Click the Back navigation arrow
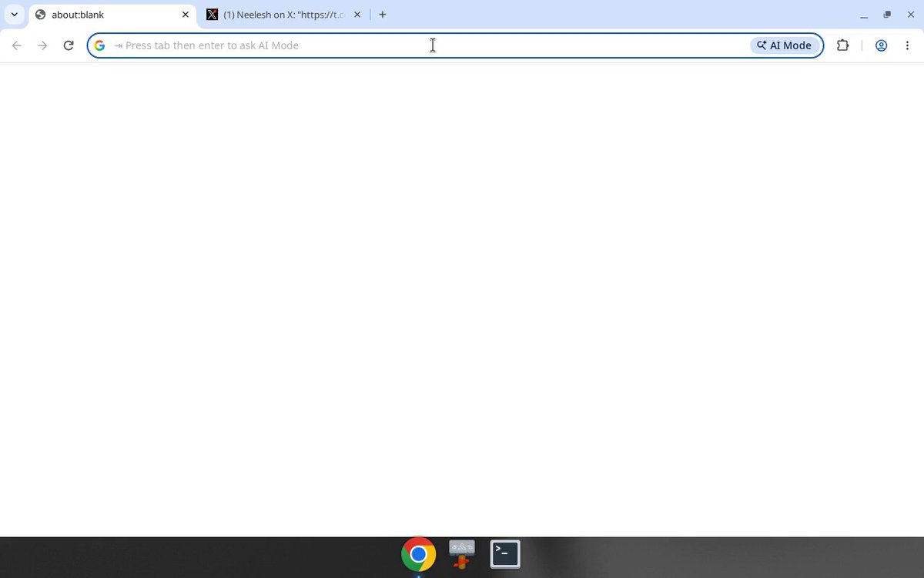924x578 pixels. click(x=17, y=45)
